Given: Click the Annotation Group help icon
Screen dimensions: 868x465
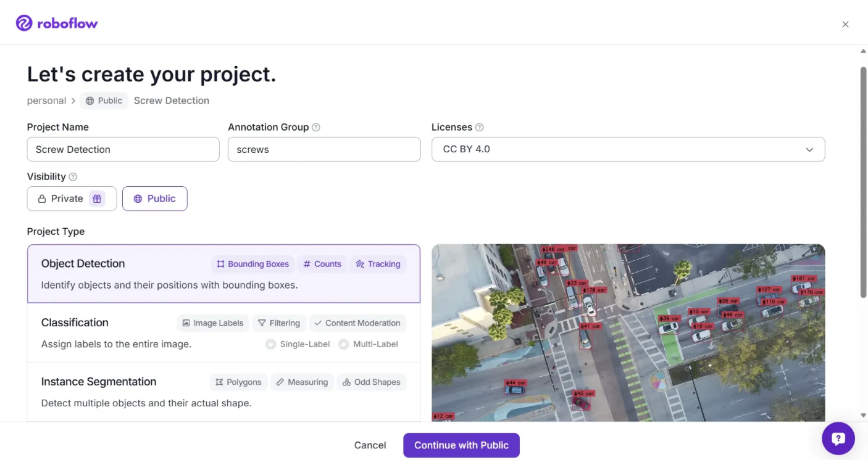Looking at the screenshot, I should point(316,128).
